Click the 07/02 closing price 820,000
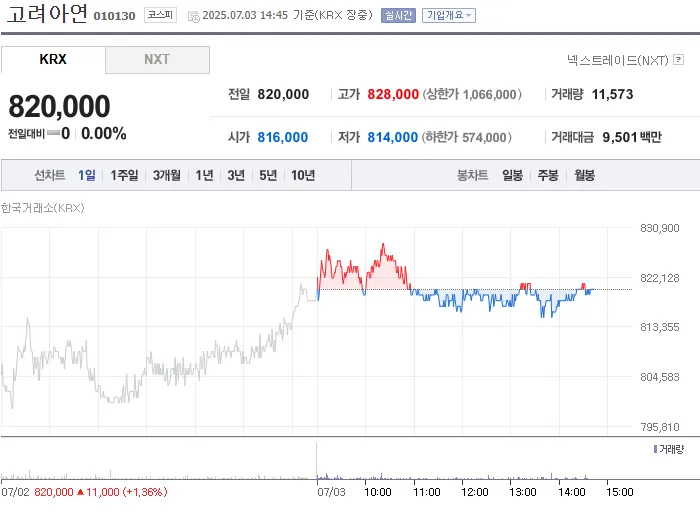 pyautogui.click(x=54, y=492)
